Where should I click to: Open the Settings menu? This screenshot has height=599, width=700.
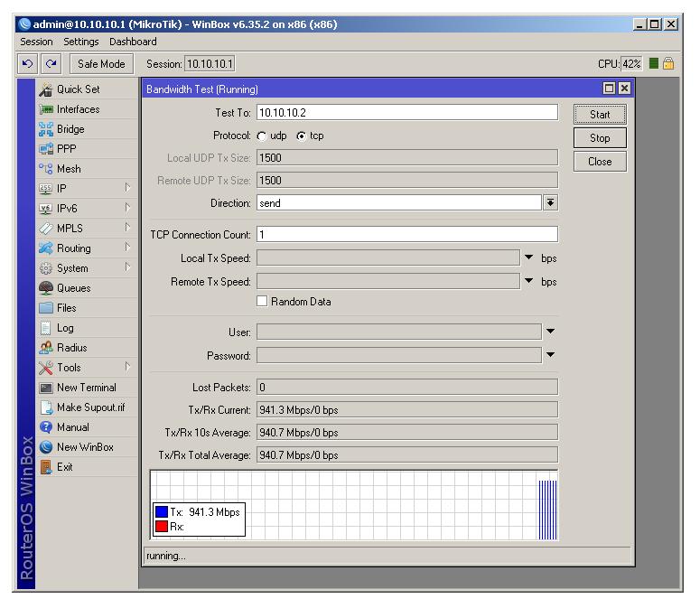click(x=81, y=42)
